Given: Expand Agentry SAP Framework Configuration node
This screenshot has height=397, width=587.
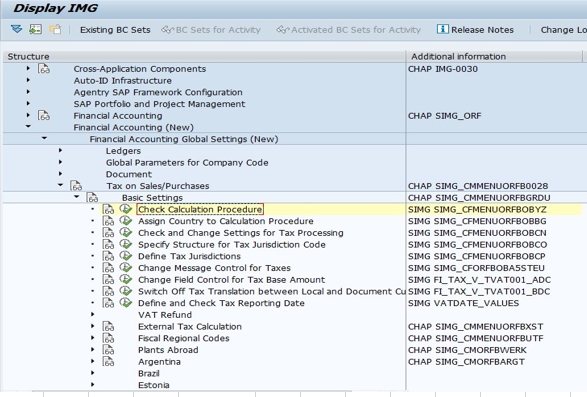Looking at the screenshot, I should [28, 92].
